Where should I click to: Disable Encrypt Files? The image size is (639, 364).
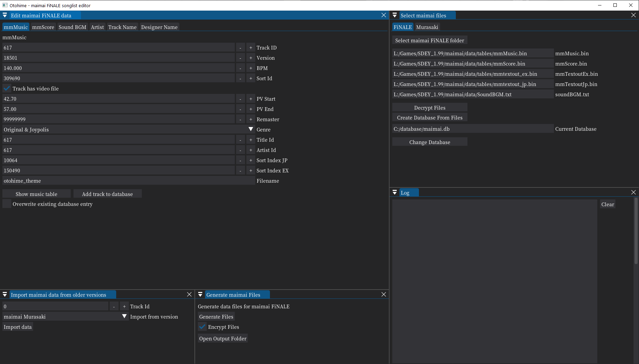click(x=202, y=327)
